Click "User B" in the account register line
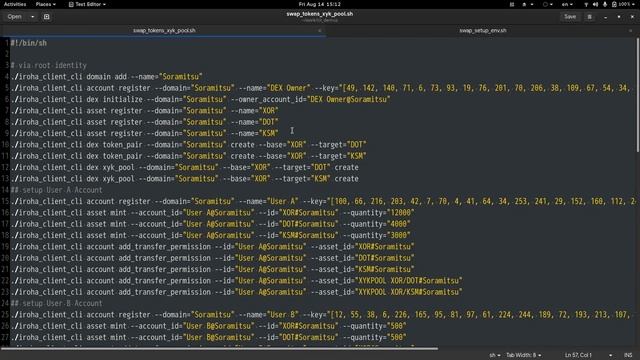The image size is (640, 360). pos(282,315)
